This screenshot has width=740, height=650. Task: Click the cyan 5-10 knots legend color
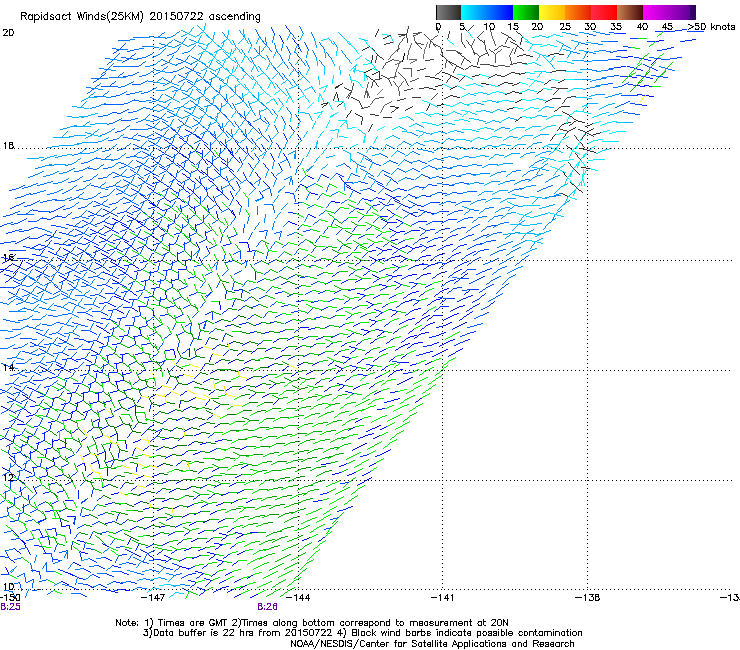tap(474, 12)
